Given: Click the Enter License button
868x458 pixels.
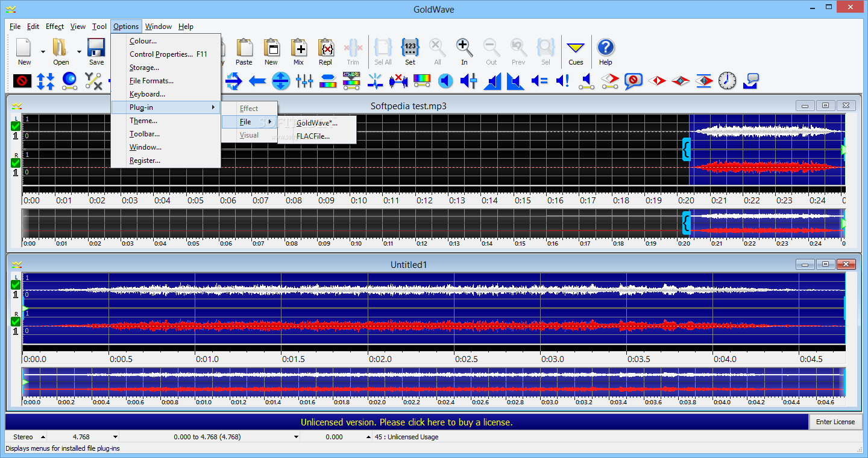Looking at the screenshot, I should 835,422.
